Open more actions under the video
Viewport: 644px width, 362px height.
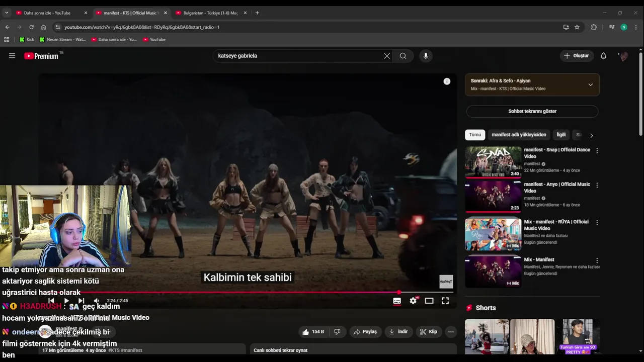point(451,332)
